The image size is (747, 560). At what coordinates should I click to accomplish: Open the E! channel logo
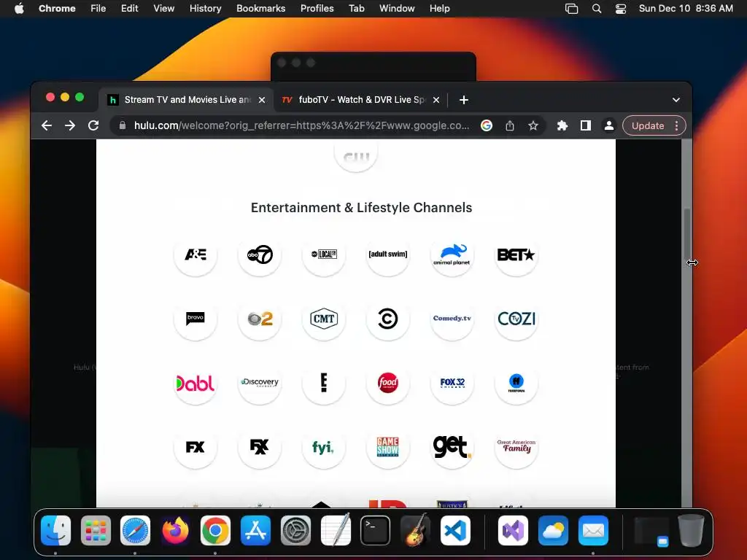pyautogui.click(x=324, y=383)
